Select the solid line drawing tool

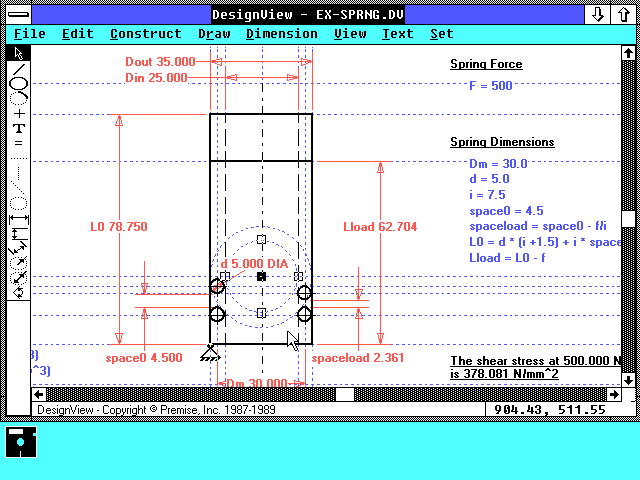(18, 69)
